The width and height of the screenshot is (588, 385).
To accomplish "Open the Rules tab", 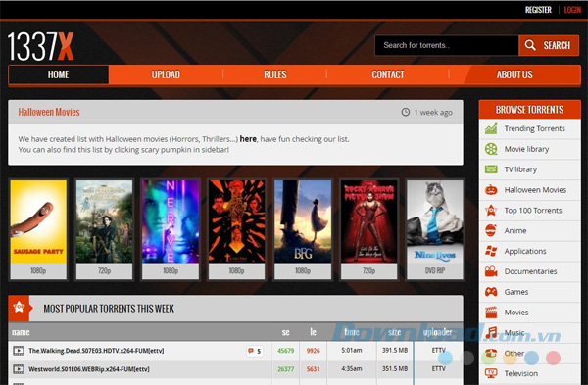I will 274,74.
